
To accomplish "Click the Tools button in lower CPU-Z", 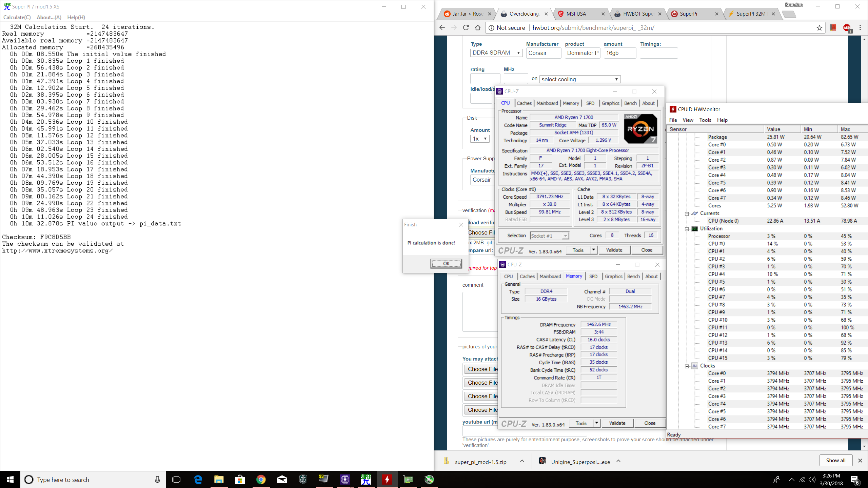I will (x=581, y=423).
